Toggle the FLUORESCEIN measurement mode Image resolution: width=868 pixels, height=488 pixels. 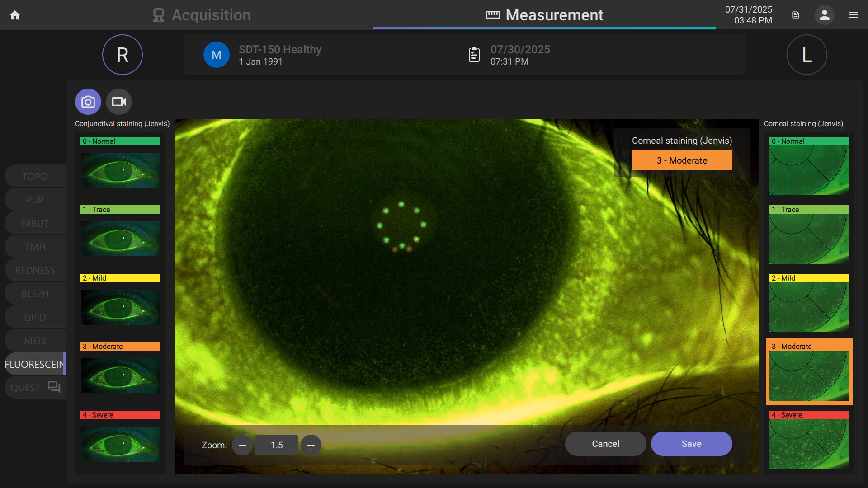click(33, 364)
